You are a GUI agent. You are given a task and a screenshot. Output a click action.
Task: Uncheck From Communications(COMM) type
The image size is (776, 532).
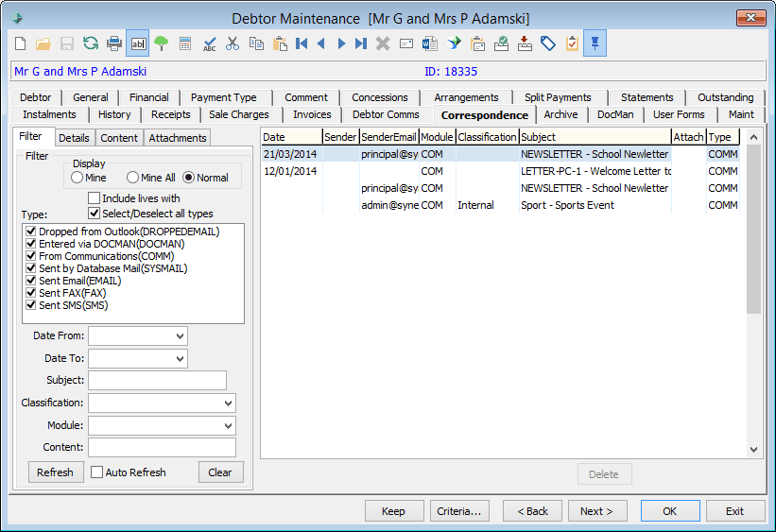point(31,256)
